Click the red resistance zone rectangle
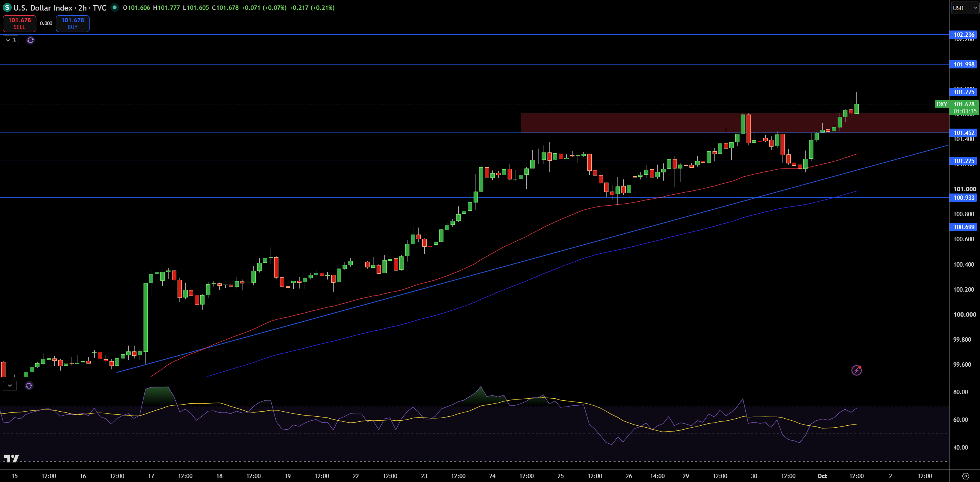980x482 pixels. (x=735, y=123)
